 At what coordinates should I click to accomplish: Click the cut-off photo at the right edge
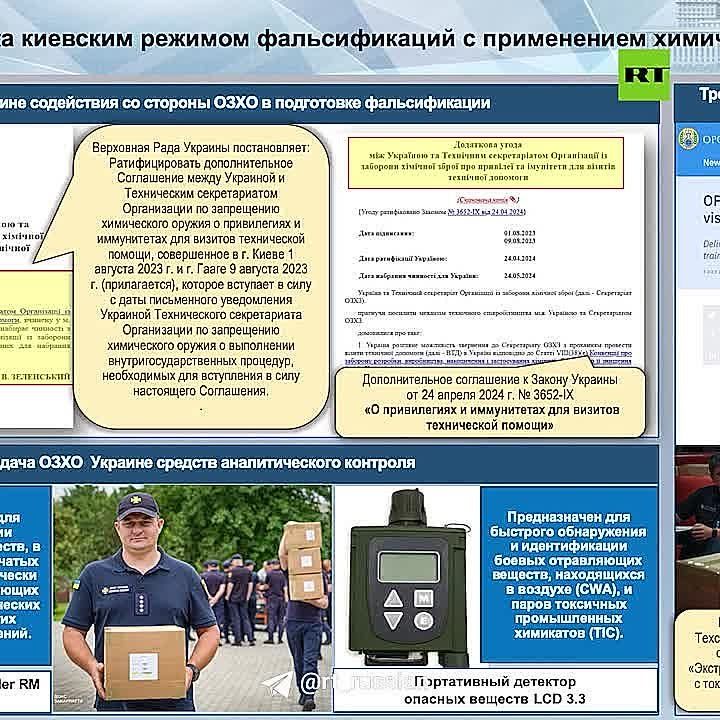click(x=698, y=528)
